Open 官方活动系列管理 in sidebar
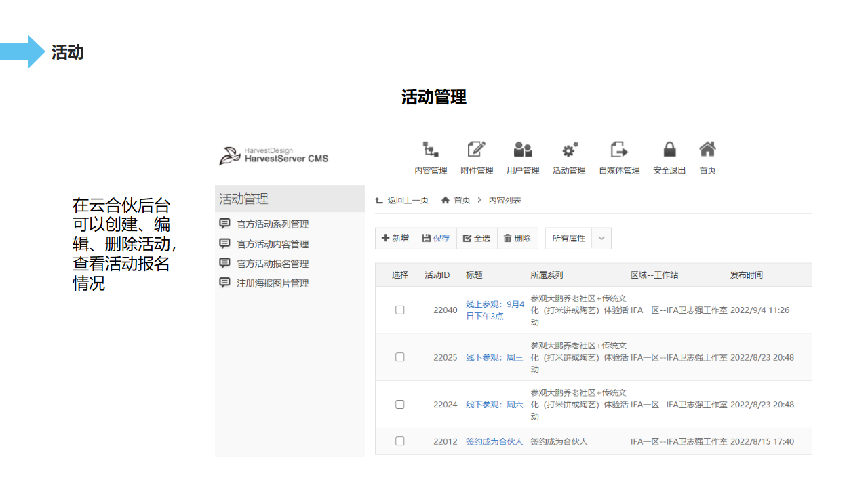The image size is (868, 488). [x=273, y=224]
